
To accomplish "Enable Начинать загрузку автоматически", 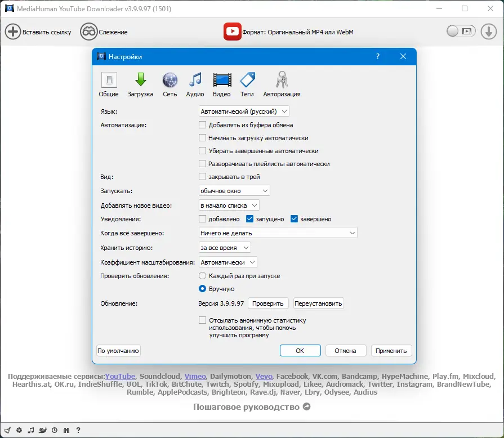I will tap(202, 138).
